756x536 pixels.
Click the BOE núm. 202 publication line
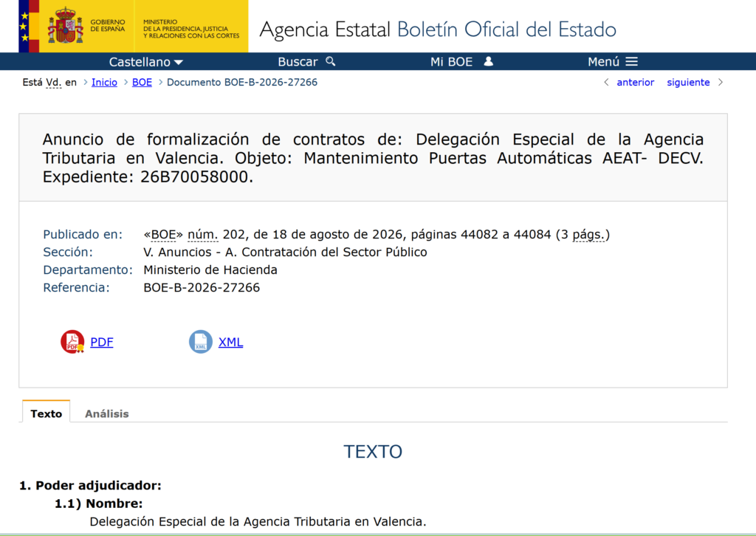(x=377, y=235)
